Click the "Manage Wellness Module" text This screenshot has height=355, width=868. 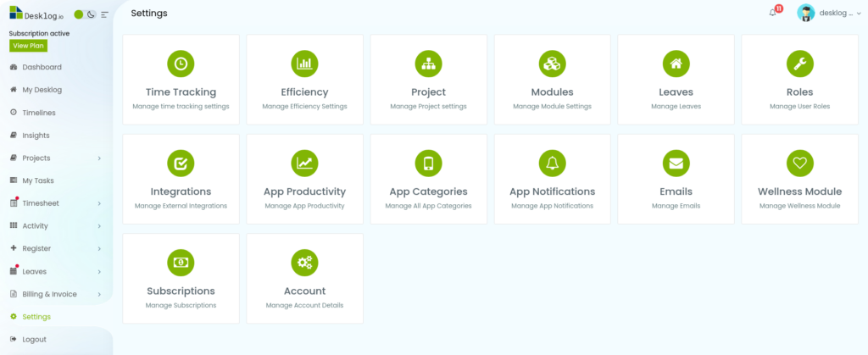[x=800, y=206]
